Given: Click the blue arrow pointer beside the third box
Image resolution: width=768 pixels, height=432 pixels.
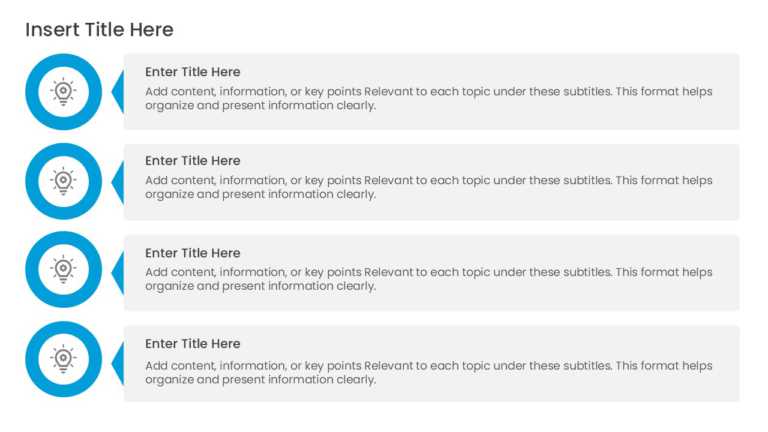Looking at the screenshot, I should click(x=119, y=273).
